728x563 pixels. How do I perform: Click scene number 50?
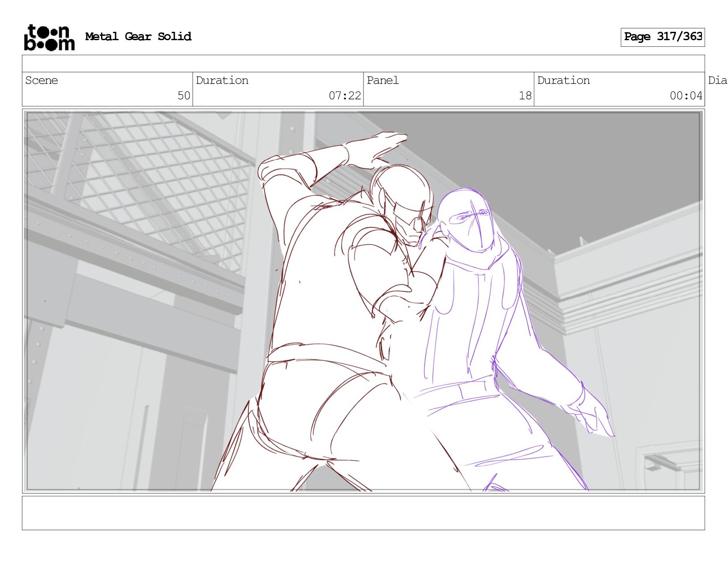pyautogui.click(x=184, y=95)
